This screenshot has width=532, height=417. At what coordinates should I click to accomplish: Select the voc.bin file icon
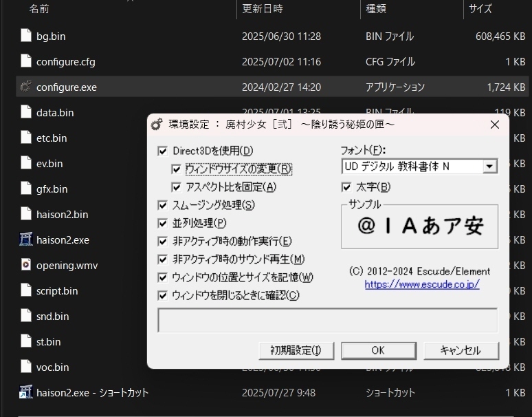[x=26, y=367]
